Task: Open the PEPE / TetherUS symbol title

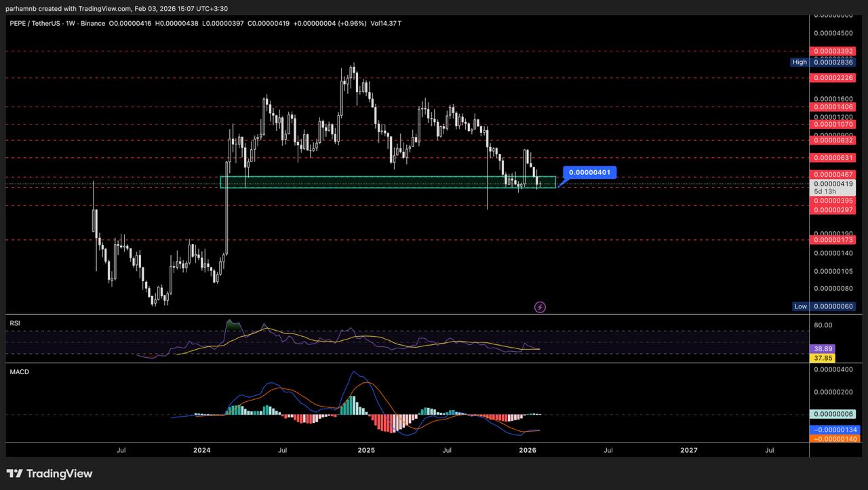Action: point(35,24)
